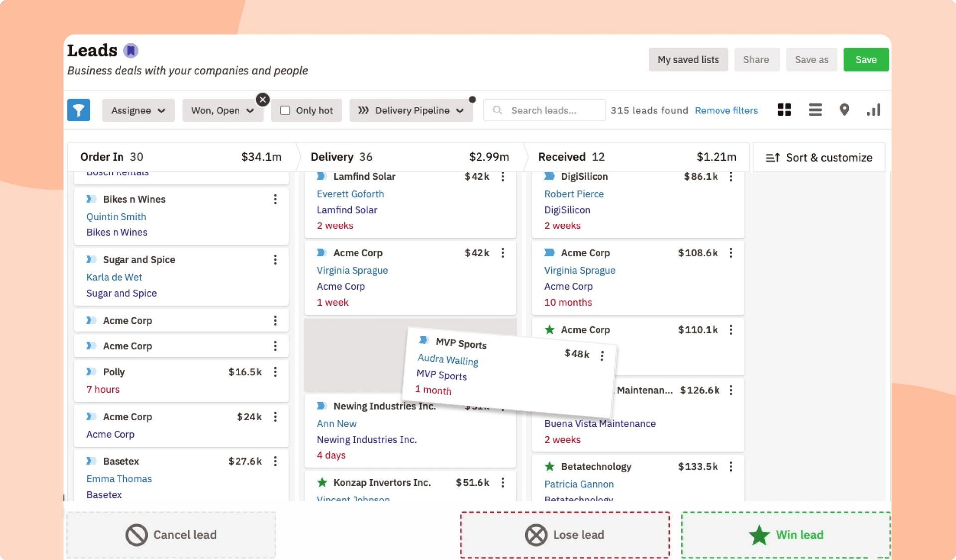
Task: Toggle the star on Konzap Invertors Inc.
Action: tap(322, 482)
